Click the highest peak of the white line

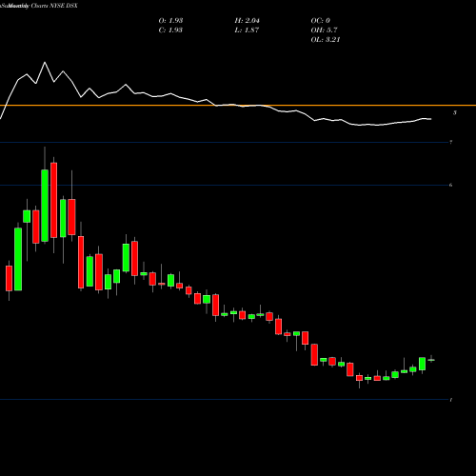[45, 63]
